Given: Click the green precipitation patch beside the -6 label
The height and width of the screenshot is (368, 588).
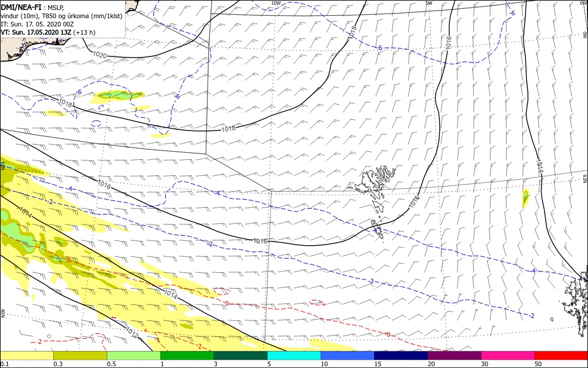Looking at the screenshot, I should coord(119,96).
